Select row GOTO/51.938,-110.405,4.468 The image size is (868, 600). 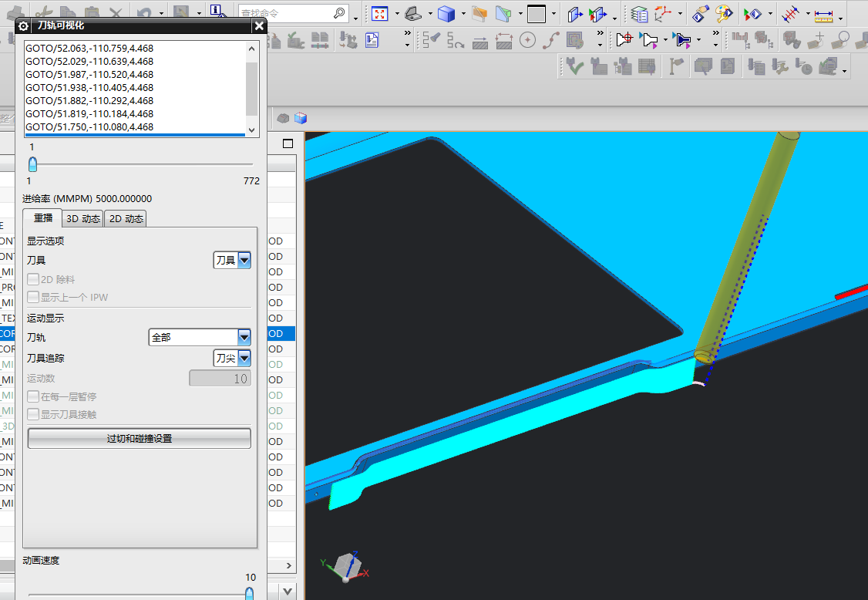[135, 88]
